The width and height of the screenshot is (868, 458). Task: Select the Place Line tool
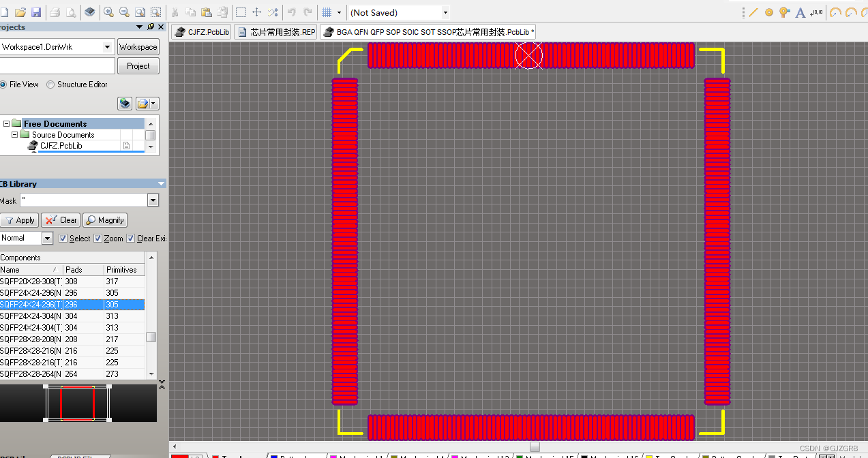[x=753, y=12]
